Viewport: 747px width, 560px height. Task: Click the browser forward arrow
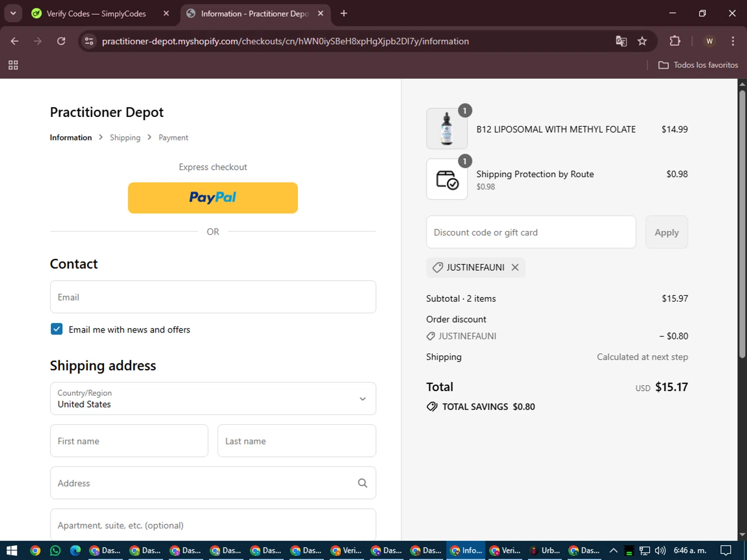tap(38, 41)
